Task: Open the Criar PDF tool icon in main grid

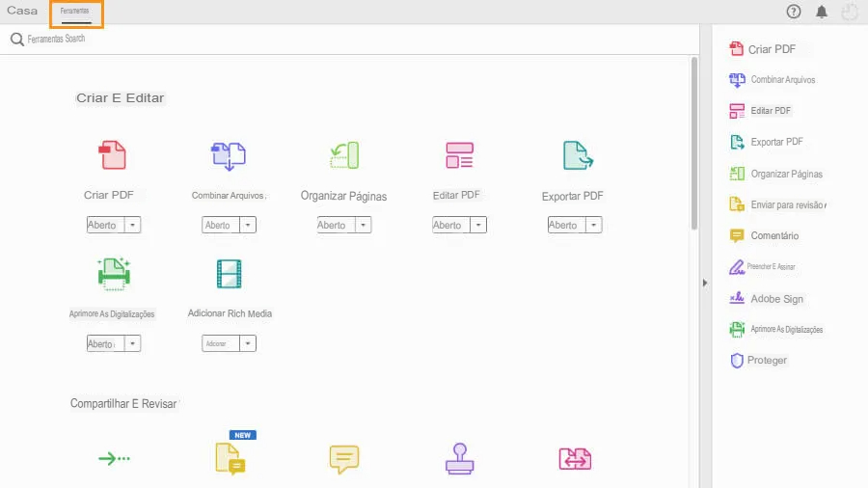Action: pyautogui.click(x=113, y=155)
